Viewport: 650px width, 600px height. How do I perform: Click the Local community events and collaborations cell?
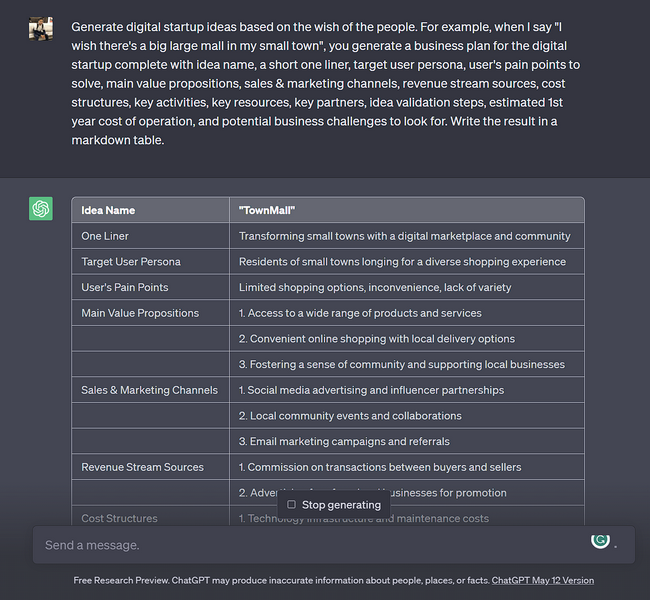point(349,416)
